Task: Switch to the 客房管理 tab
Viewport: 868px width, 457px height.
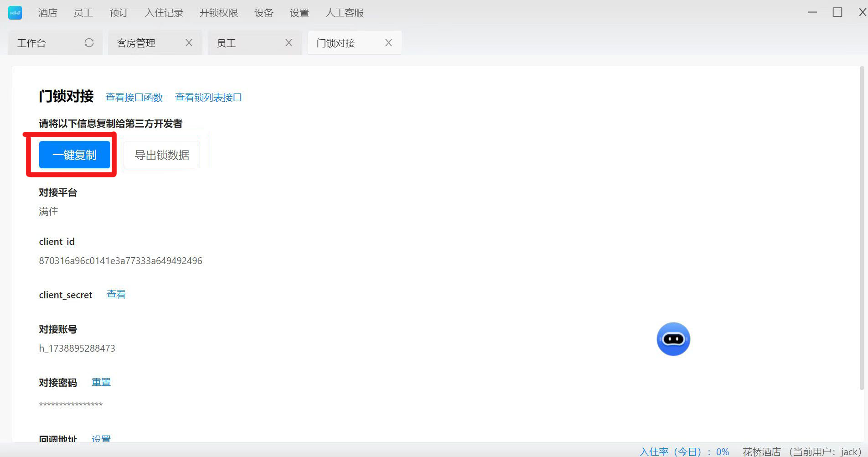Action: [136, 43]
